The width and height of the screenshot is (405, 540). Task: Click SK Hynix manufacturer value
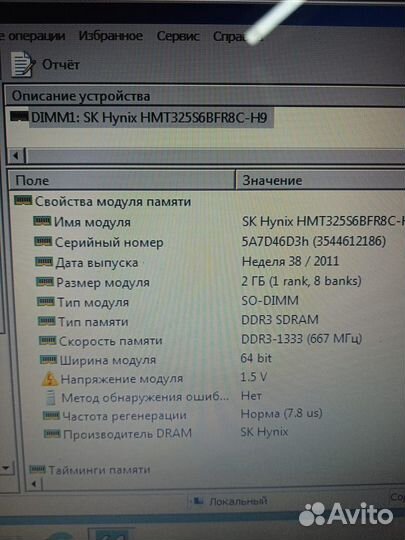point(264,432)
